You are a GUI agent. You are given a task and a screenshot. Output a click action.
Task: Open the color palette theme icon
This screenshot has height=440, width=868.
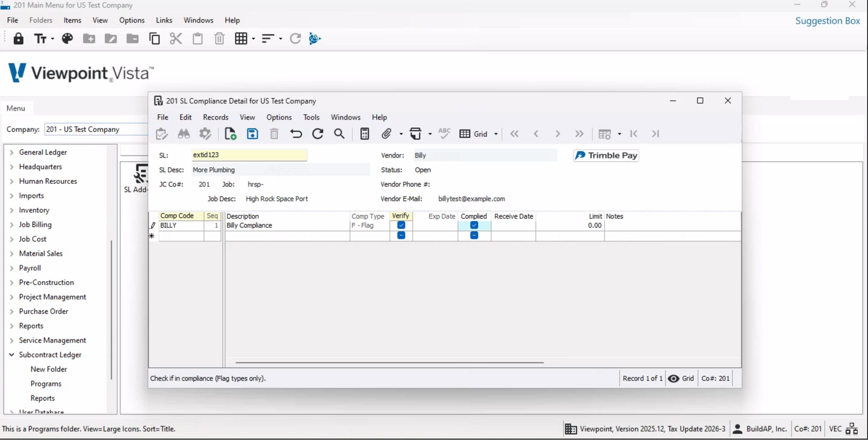click(67, 39)
